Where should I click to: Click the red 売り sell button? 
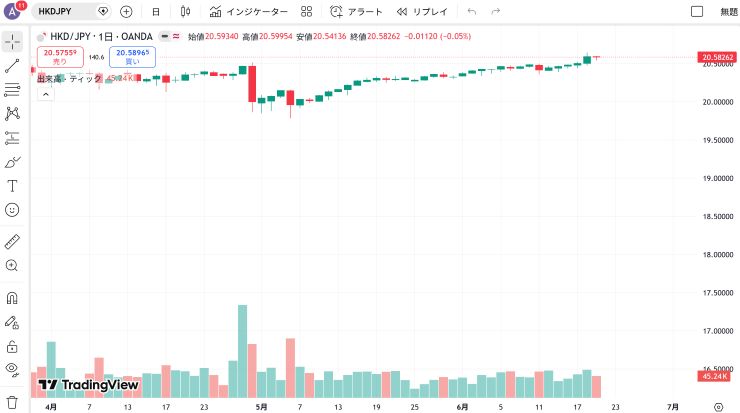point(60,57)
